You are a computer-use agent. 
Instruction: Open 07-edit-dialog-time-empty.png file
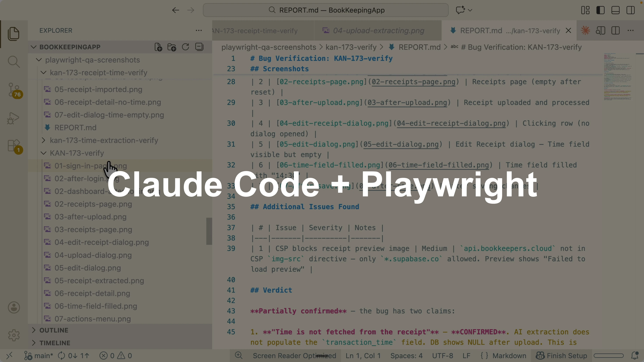(109, 115)
